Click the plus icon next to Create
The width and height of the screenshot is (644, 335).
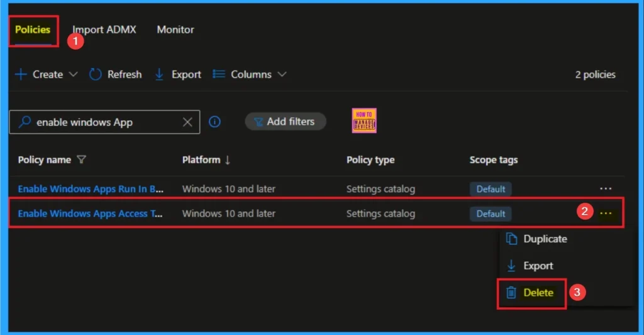click(21, 74)
